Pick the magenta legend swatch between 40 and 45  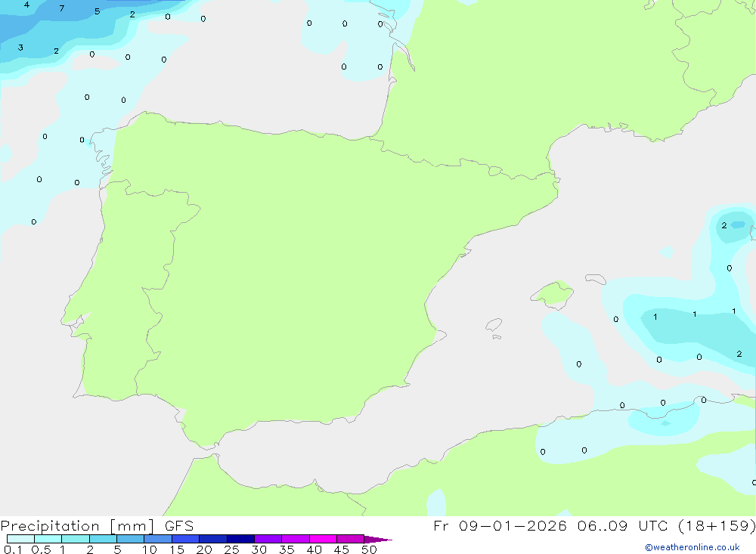pyautogui.click(x=323, y=539)
